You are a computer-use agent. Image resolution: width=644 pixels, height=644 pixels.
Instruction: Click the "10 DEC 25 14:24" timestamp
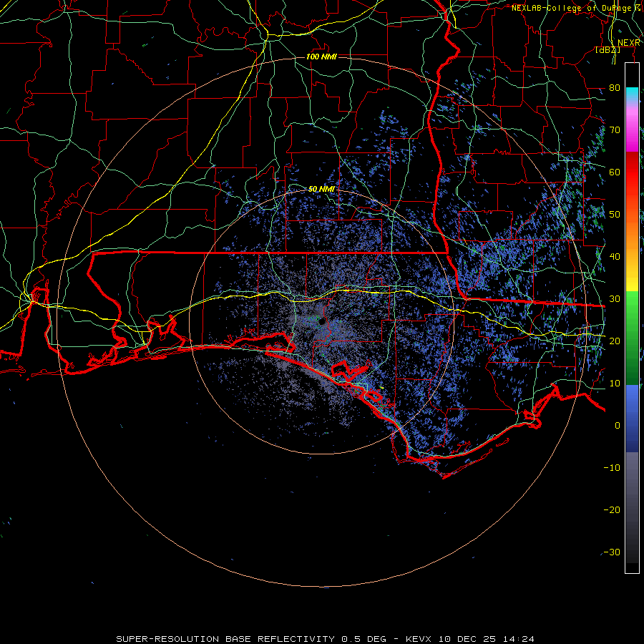coord(487,639)
